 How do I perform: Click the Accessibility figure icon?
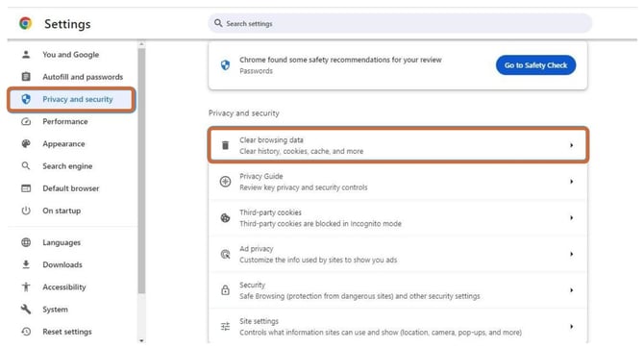click(26, 286)
